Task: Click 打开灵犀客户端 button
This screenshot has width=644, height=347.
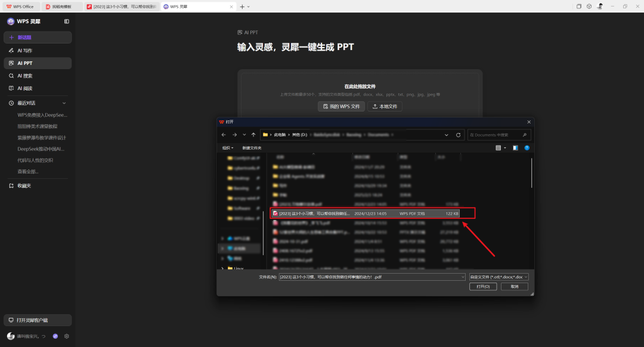Action: [x=38, y=320]
